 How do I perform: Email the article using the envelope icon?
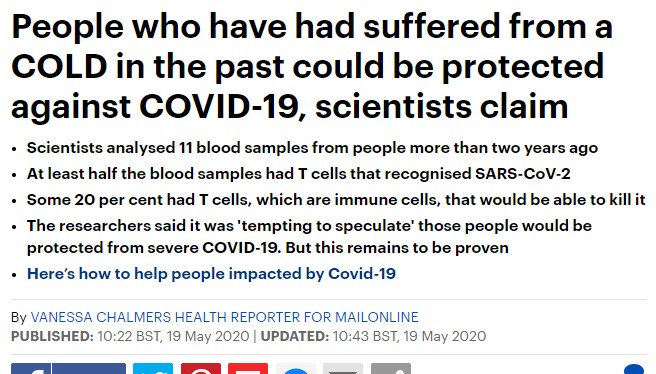[x=343, y=369]
